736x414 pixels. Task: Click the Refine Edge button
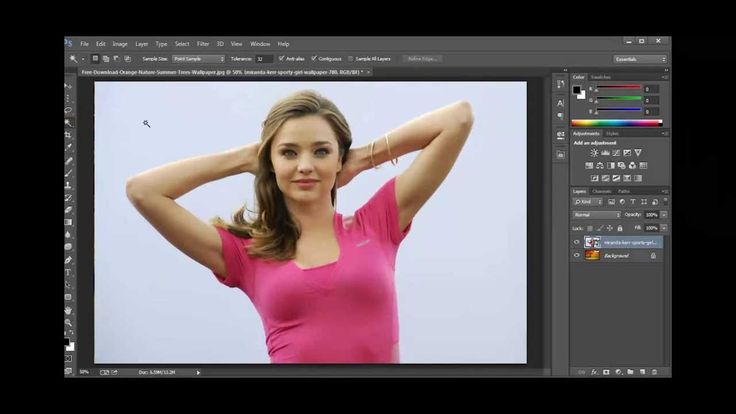422,59
